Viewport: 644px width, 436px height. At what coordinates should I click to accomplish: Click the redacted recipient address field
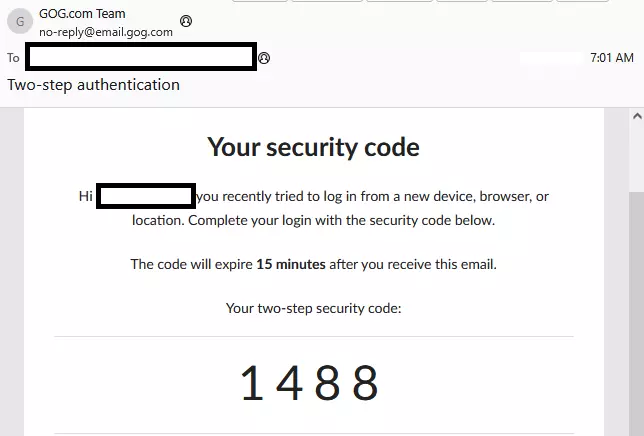(x=141, y=56)
